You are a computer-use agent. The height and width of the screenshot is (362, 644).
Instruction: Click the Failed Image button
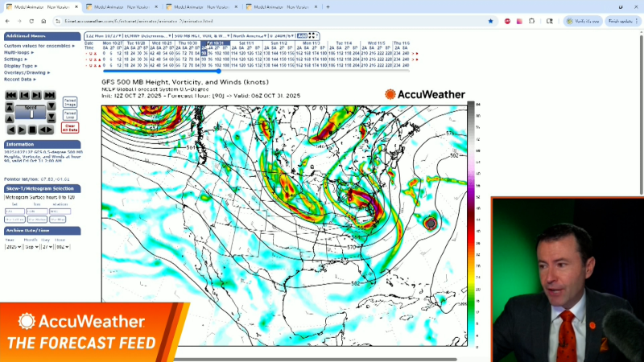(x=70, y=102)
